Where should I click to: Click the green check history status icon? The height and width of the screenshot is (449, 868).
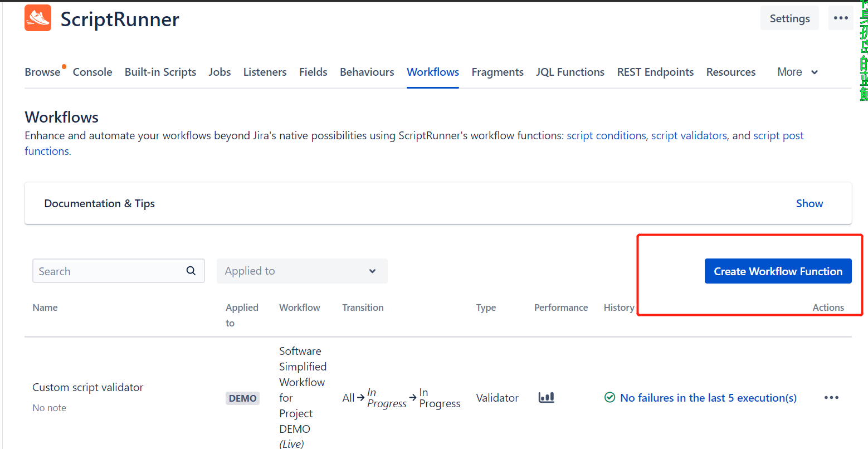coord(609,398)
